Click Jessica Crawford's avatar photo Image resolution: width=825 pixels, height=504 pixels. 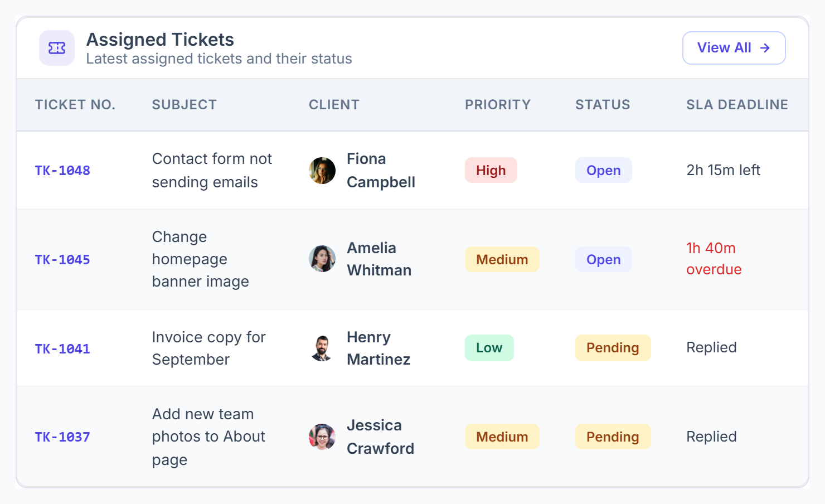pos(322,437)
